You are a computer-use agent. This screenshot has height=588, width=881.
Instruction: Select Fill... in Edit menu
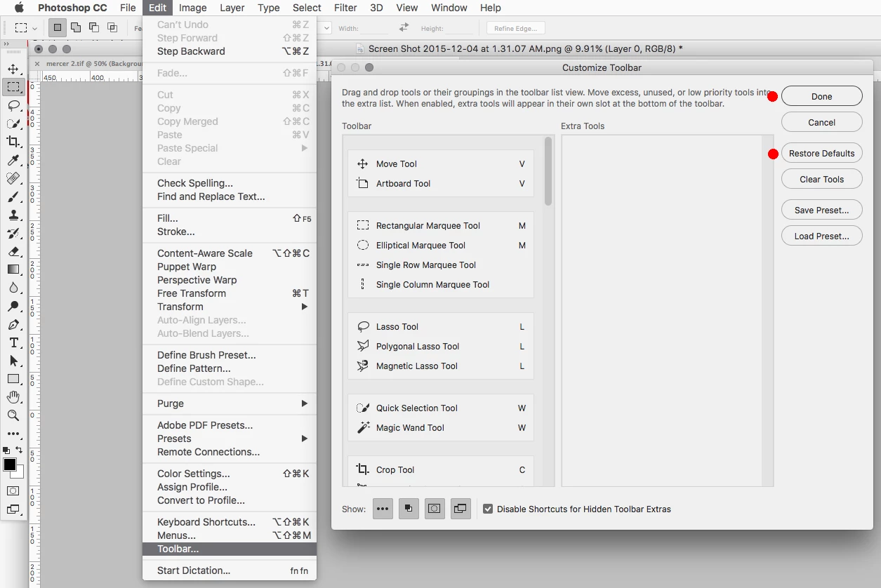pos(230,218)
